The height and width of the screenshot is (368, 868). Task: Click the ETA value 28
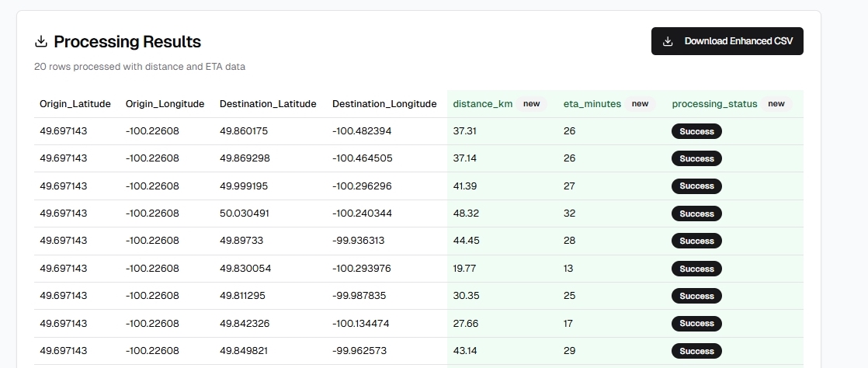[570, 241]
